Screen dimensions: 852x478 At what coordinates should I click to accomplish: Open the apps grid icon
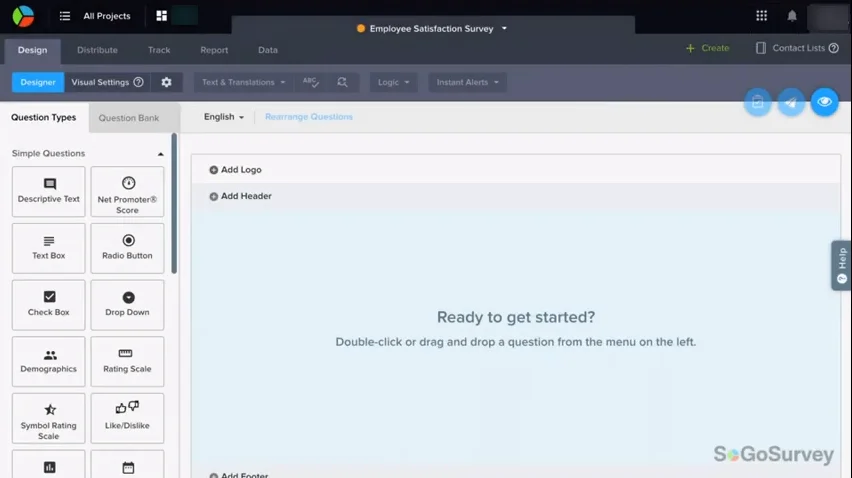click(x=761, y=16)
